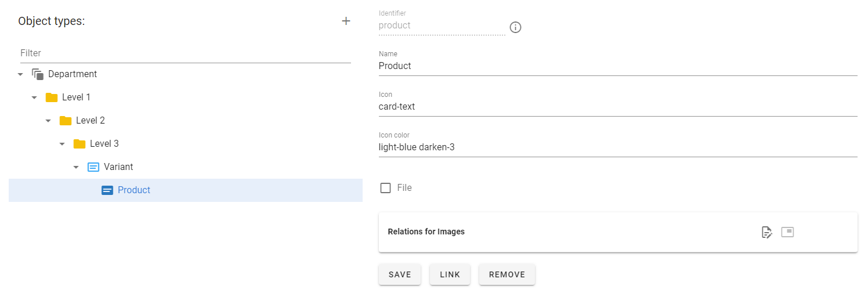
Task: Collapse the Variant node arrow
Action: tap(76, 167)
